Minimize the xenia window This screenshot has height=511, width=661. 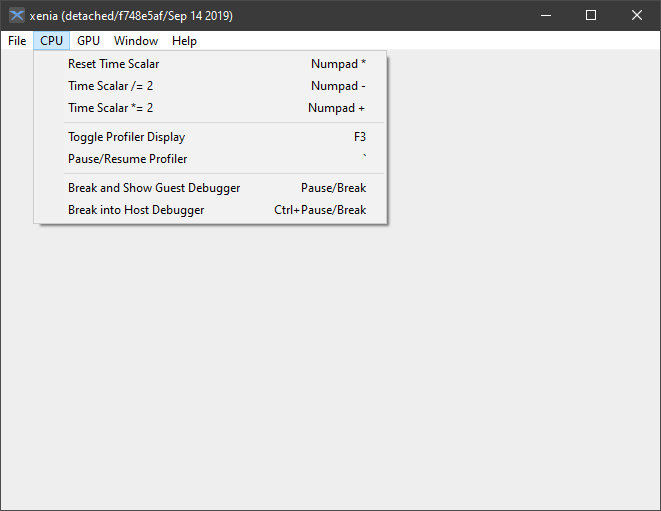coord(546,16)
